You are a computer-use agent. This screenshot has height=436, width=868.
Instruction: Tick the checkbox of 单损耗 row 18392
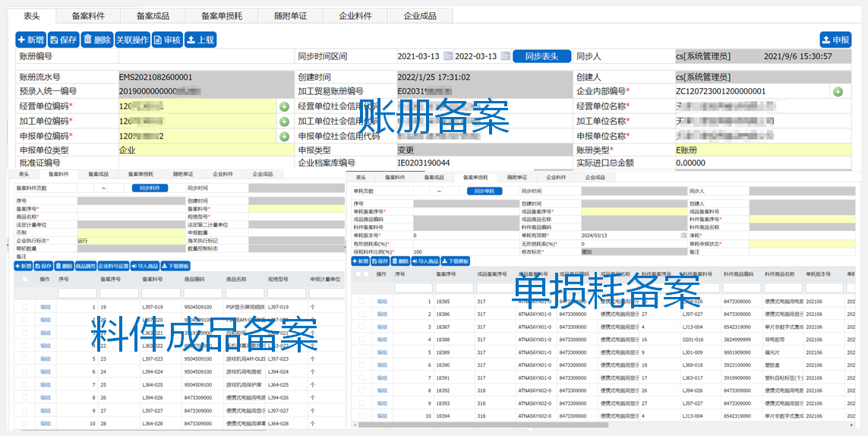(361, 390)
